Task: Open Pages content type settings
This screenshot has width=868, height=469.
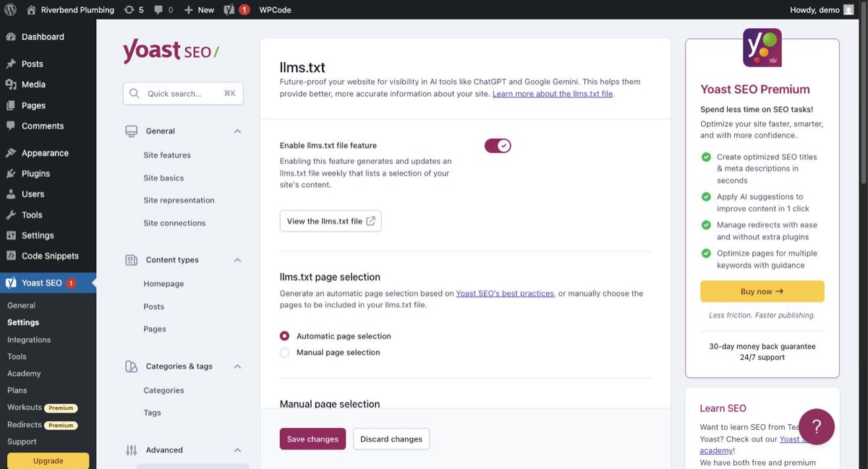Action: tap(155, 329)
